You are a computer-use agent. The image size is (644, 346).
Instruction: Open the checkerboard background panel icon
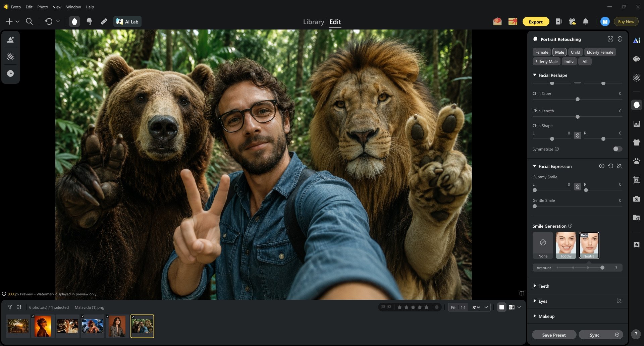click(x=637, y=124)
